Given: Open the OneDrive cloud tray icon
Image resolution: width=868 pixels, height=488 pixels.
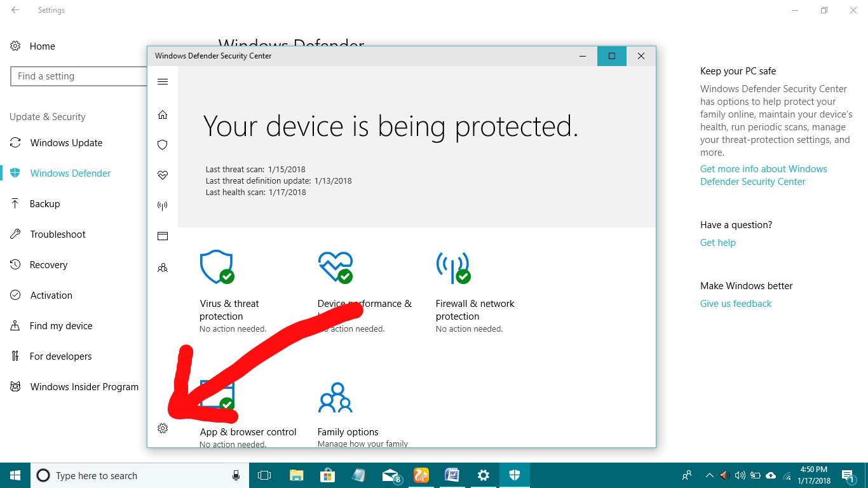Looking at the screenshot, I should [771, 475].
